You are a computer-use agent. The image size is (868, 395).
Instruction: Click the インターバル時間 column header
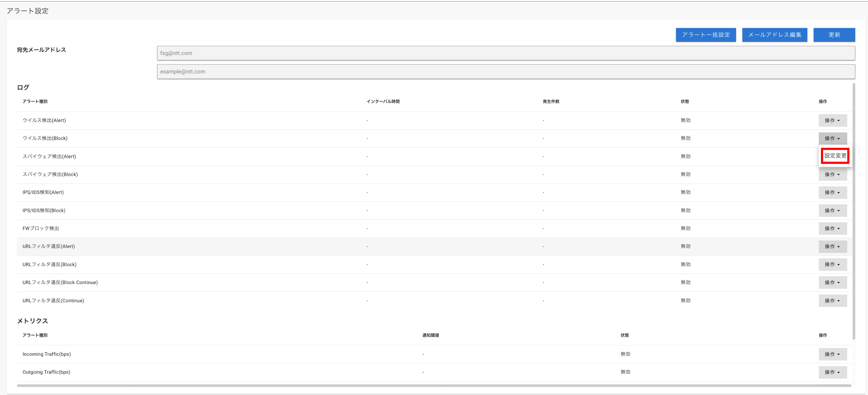coord(383,102)
